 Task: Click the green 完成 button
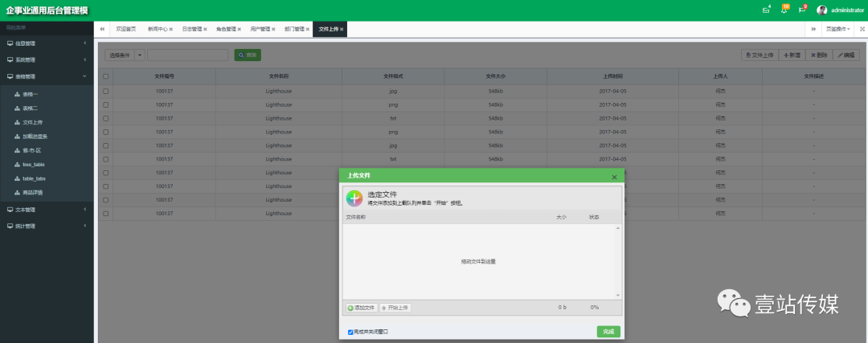point(608,332)
